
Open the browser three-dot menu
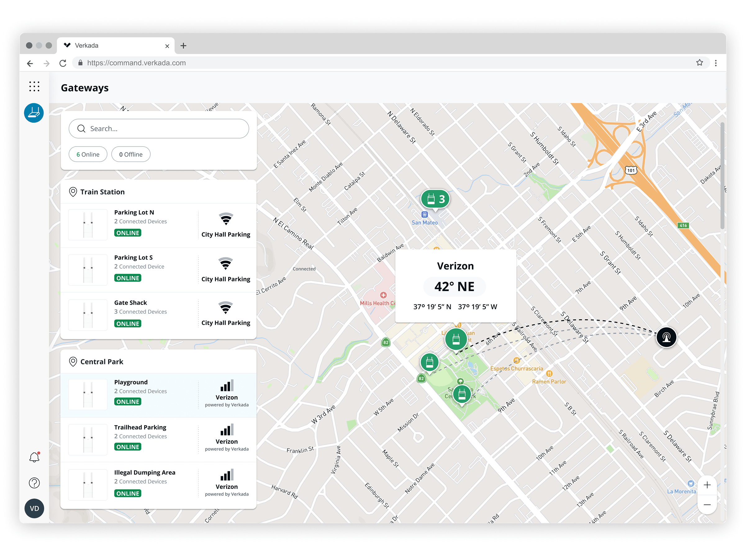coord(716,63)
